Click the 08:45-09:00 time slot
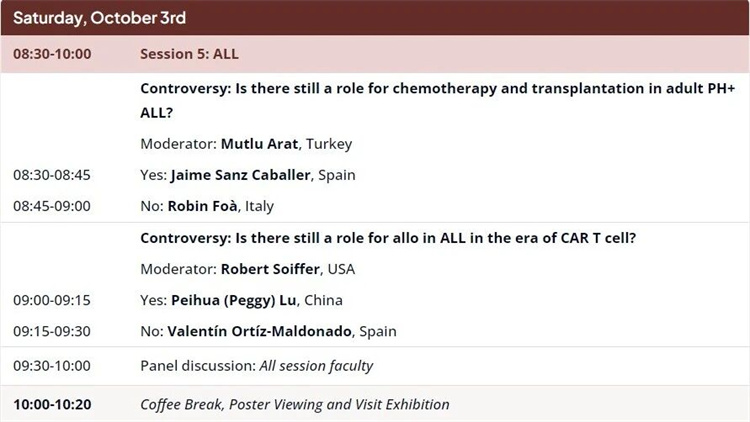The height and width of the screenshot is (422, 750). (52, 206)
